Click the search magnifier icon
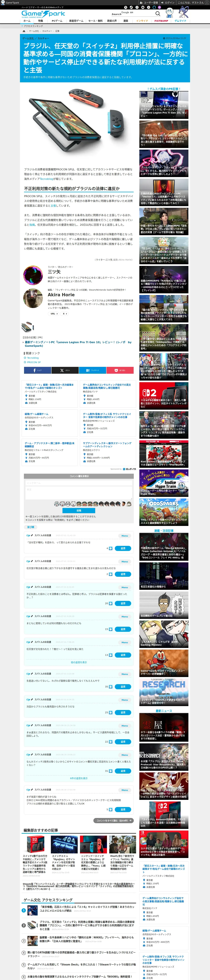 158,13
